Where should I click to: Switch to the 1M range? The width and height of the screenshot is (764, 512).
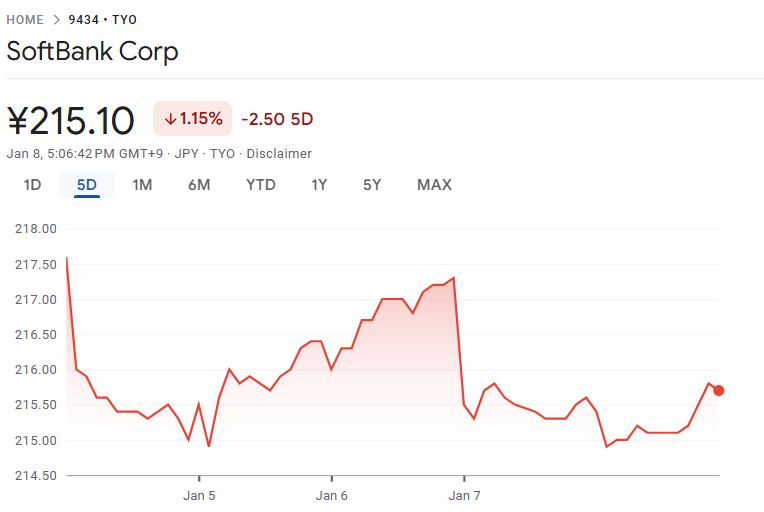(142, 185)
